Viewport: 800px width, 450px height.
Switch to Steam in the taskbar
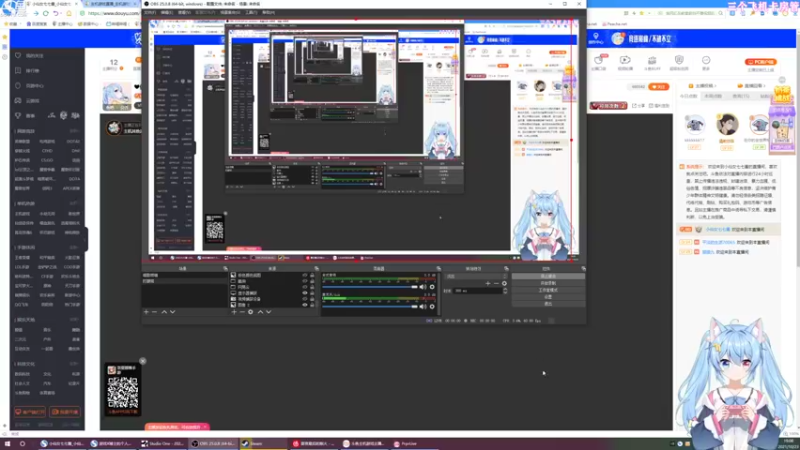coord(262,444)
